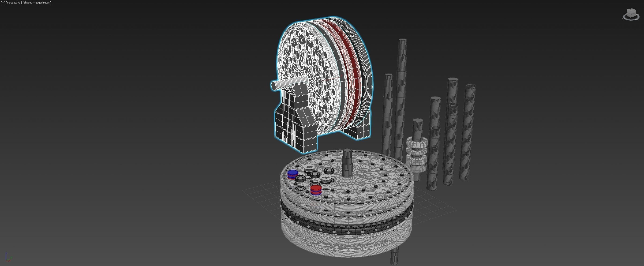Select the stacked gear rings object
Screen dimensions: 644x266
click(416, 154)
